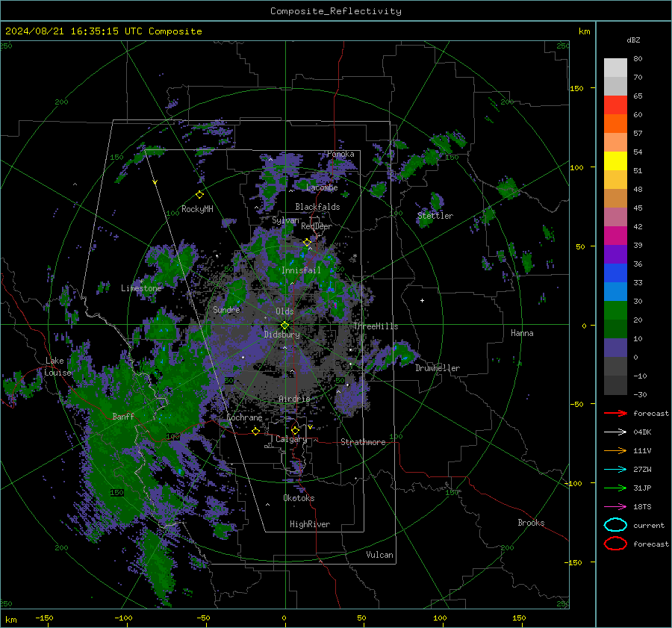Click the white 04DK arrow icon
This screenshot has width=672, height=628.
pyautogui.click(x=615, y=432)
